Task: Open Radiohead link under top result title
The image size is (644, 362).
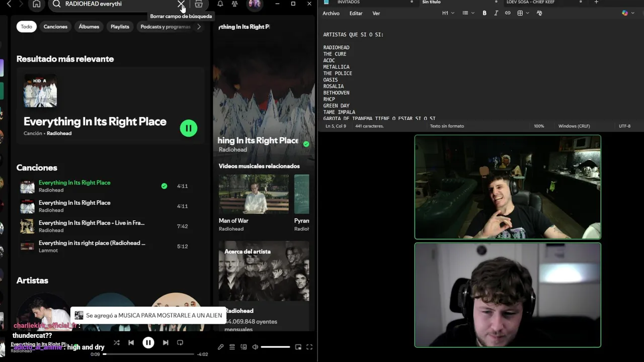Action: click(x=59, y=133)
